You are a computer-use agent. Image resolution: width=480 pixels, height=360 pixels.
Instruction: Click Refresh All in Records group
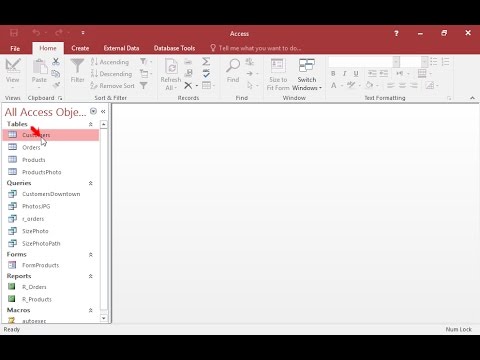tap(171, 74)
